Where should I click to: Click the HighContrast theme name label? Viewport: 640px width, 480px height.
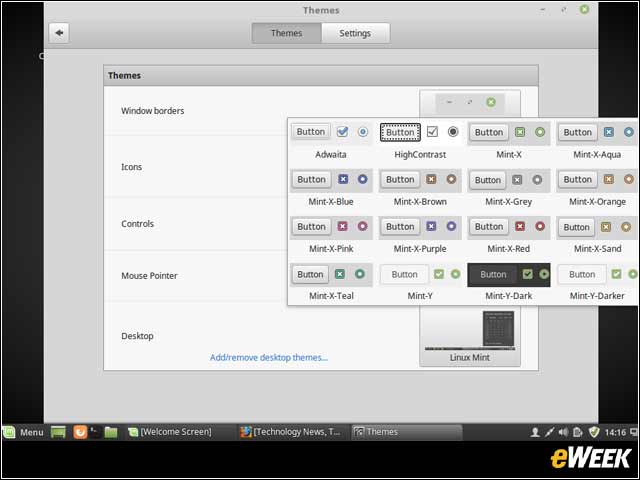(420, 155)
